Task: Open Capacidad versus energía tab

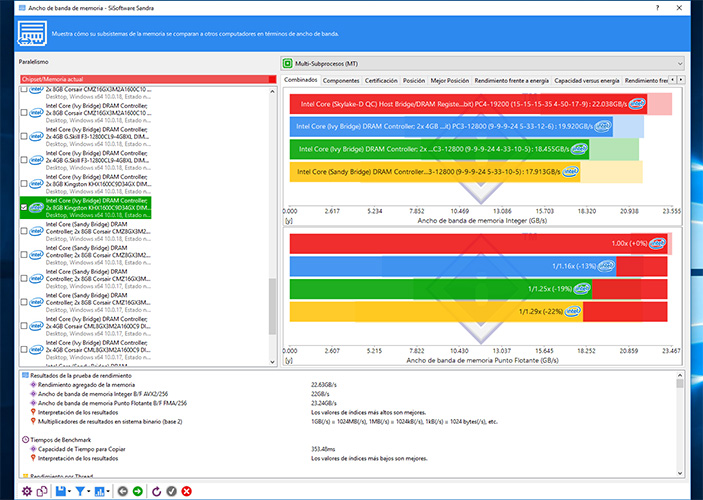Action: point(587,81)
